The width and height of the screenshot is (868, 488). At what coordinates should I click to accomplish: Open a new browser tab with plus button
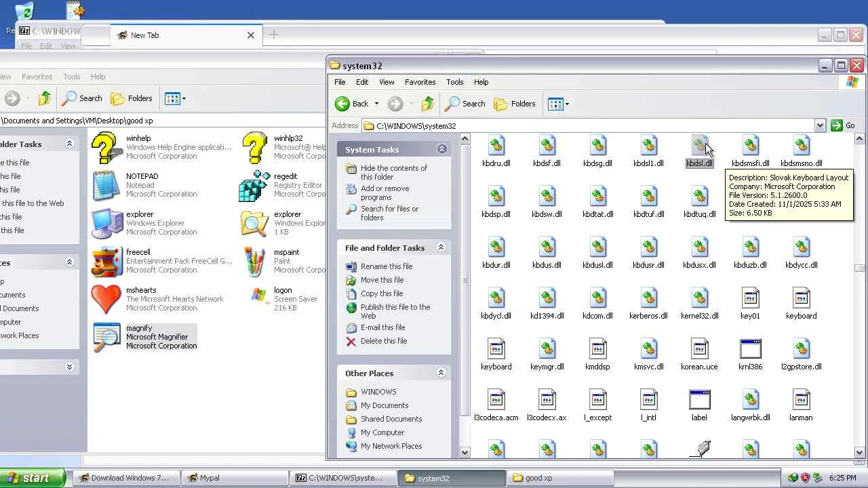pyautogui.click(x=274, y=35)
